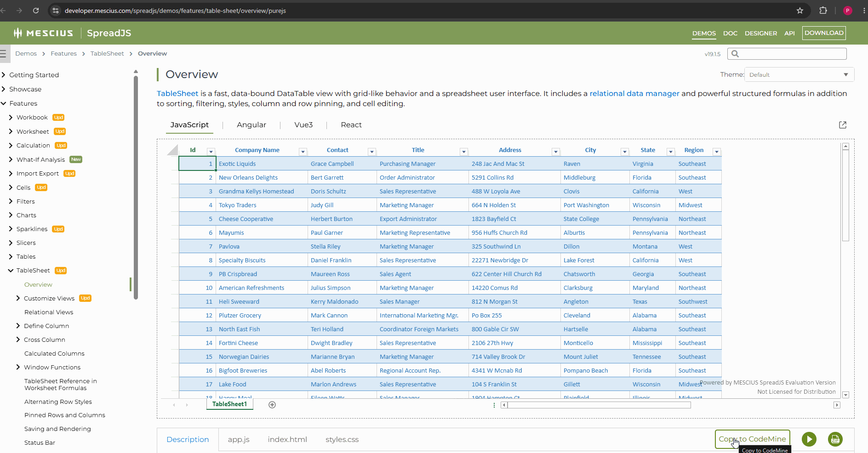Click the sidebar vertical scrollbar
Screen dimensions: 868x453
click(x=136, y=188)
